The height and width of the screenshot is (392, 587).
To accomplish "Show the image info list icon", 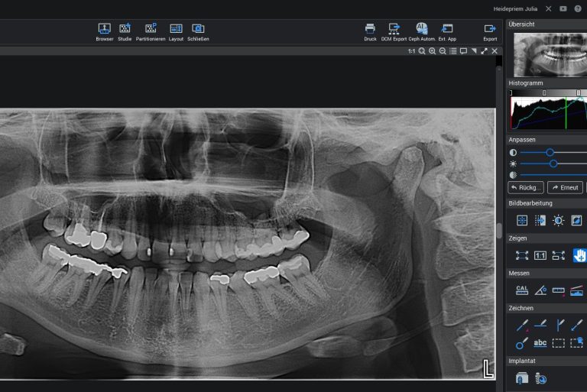I will pyautogui.click(x=453, y=51).
